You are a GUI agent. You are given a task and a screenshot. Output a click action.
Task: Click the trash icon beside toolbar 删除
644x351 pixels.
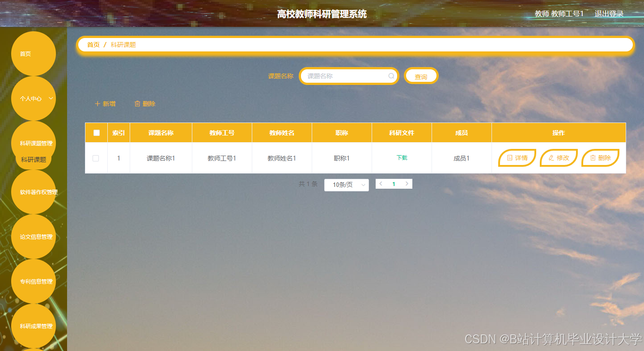(137, 104)
